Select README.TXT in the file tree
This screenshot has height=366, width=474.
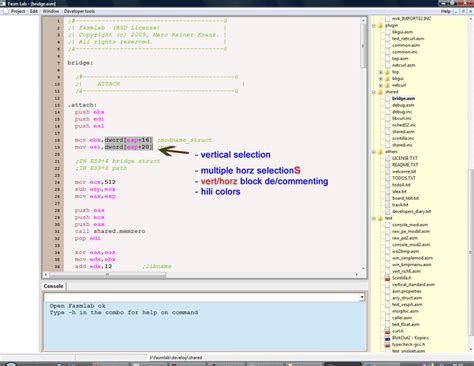pos(405,165)
